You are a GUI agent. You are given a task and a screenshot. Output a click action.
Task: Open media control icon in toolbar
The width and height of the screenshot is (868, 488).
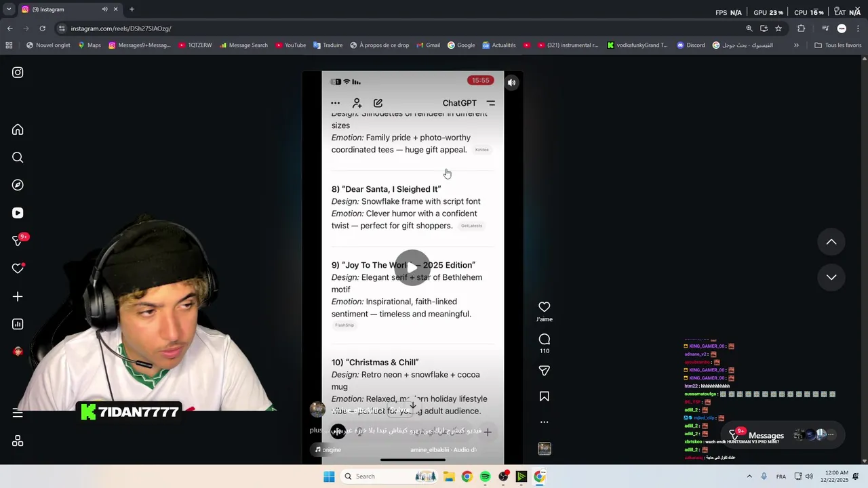(x=825, y=28)
